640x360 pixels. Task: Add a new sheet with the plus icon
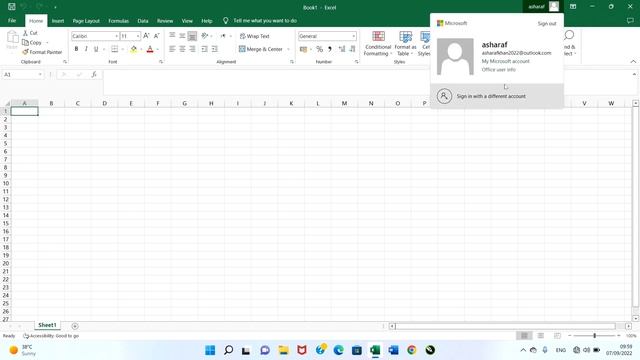(75, 326)
